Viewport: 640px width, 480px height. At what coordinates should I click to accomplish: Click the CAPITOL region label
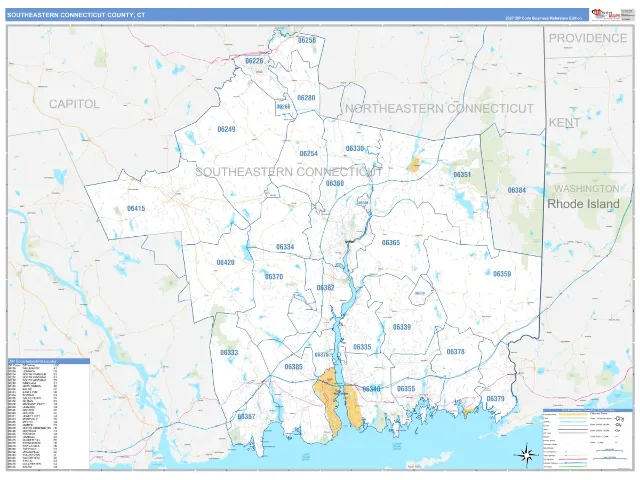tap(74, 104)
